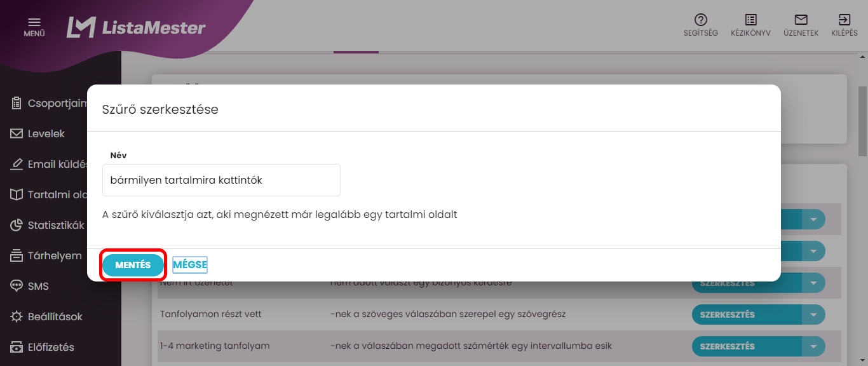Image resolution: width=868 pixels, height=366 pixels.
Task: Open the hamburger Menü icon
Action: [34, 22]
